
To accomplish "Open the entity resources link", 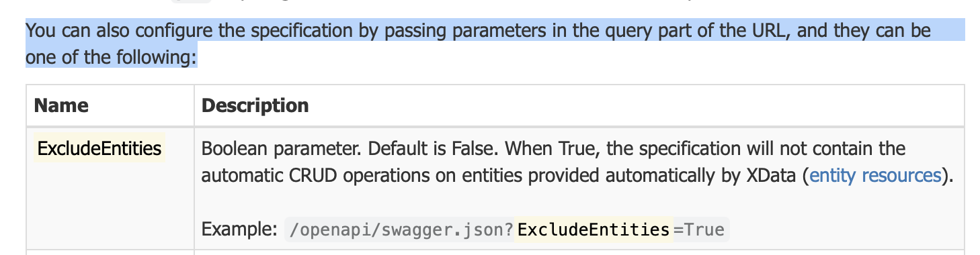I will (x=875, y=176).
